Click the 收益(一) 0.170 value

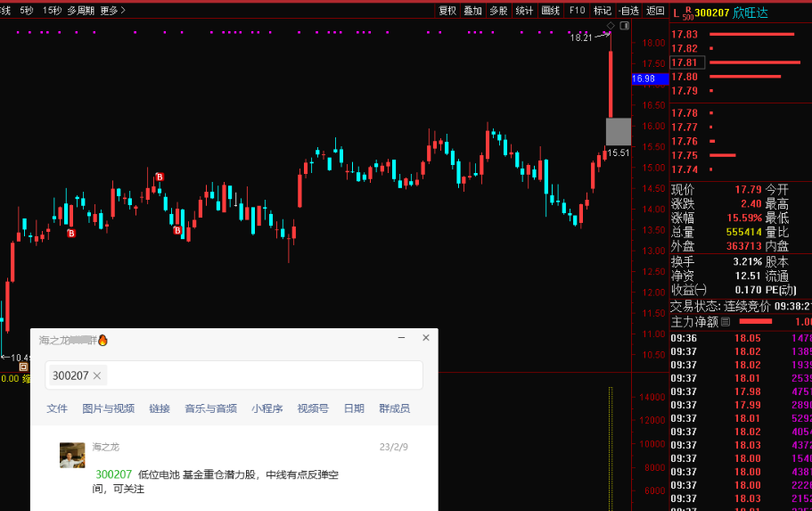point(749,290)
